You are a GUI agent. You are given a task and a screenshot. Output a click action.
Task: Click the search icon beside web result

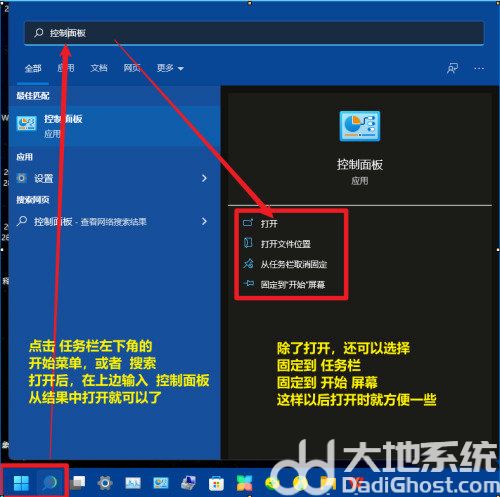(22, 221)
